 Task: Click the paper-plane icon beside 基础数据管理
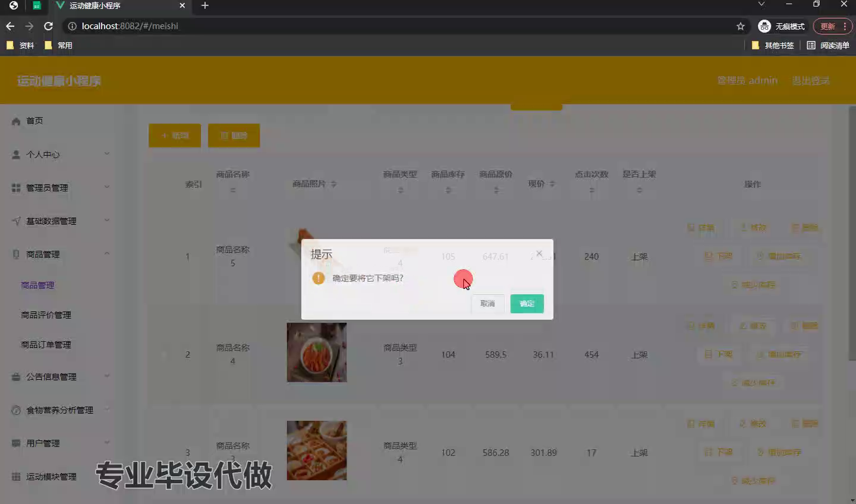click(x=16, y=221)
